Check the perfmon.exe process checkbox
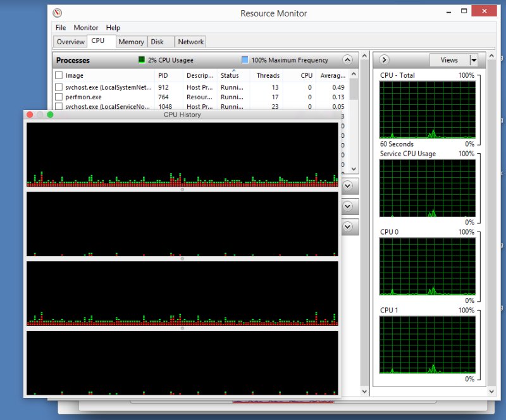506x420 pixels. click(59, 97)
